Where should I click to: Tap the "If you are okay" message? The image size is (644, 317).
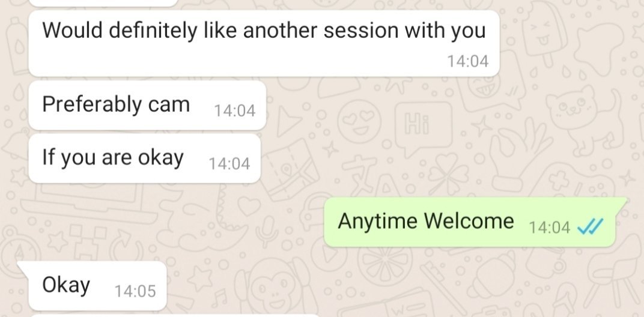point(145,158)
